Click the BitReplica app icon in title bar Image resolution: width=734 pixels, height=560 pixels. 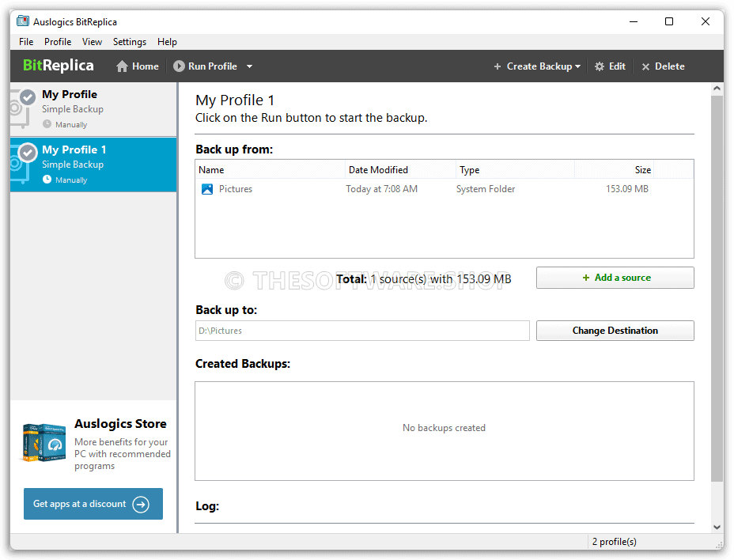tap(22, 21)
